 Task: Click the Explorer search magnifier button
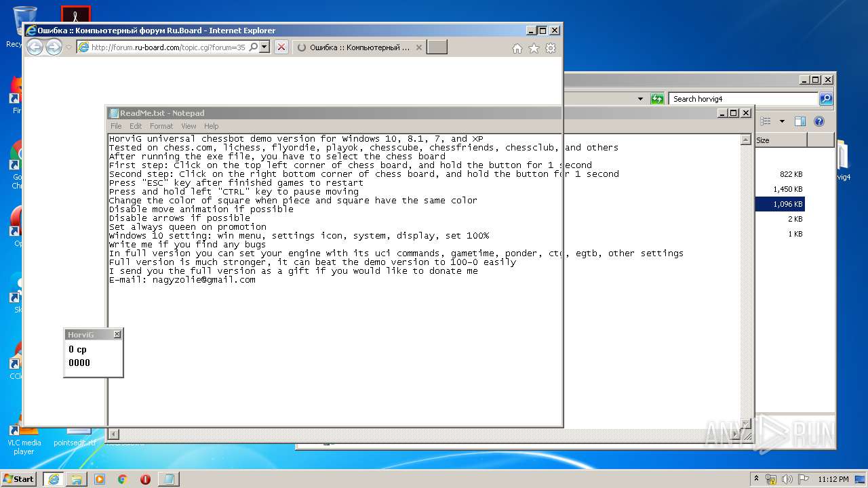point(826,99)
